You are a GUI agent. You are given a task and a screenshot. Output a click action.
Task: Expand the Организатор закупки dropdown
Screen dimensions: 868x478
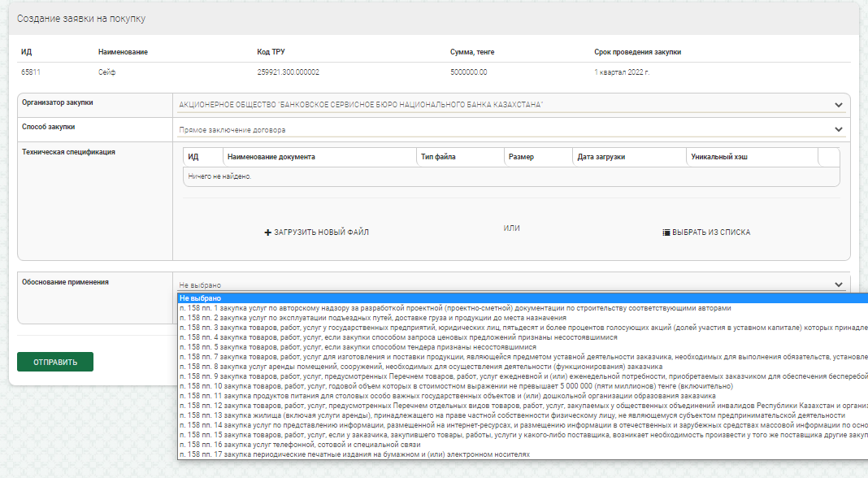tap(838, 105)
